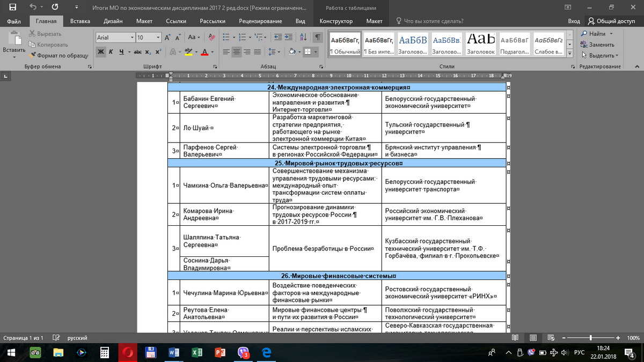Screen dimensions: 644x362
Task: Justify text across the full width
Action: tap(258, 52)
